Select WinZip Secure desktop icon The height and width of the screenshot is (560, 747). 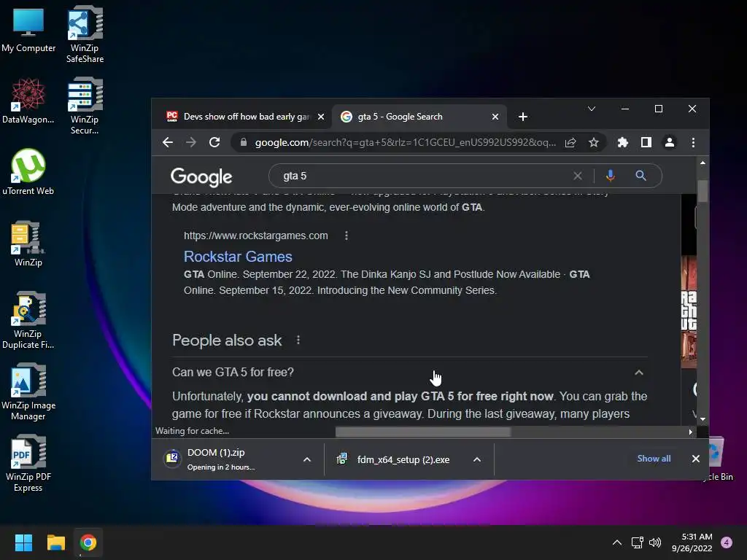(85, 106)
